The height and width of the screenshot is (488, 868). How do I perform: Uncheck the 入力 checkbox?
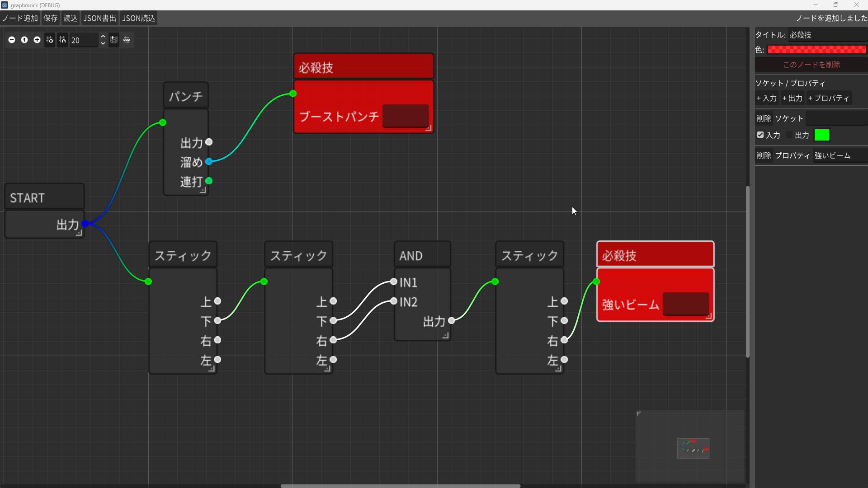click(760, 135)
